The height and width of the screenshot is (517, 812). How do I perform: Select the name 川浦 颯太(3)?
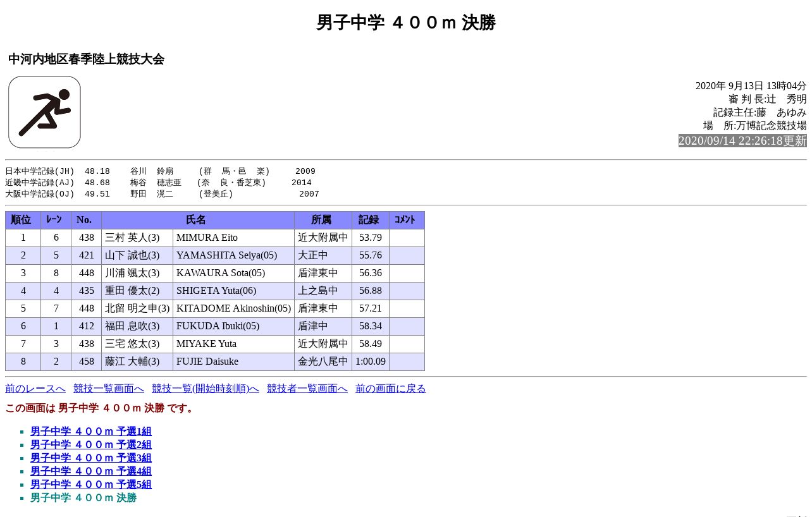click(137, 273)
